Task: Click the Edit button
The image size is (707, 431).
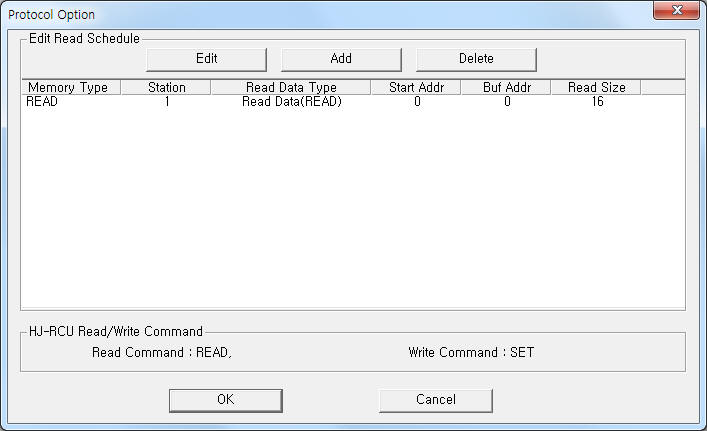Action: pos(207,59)
